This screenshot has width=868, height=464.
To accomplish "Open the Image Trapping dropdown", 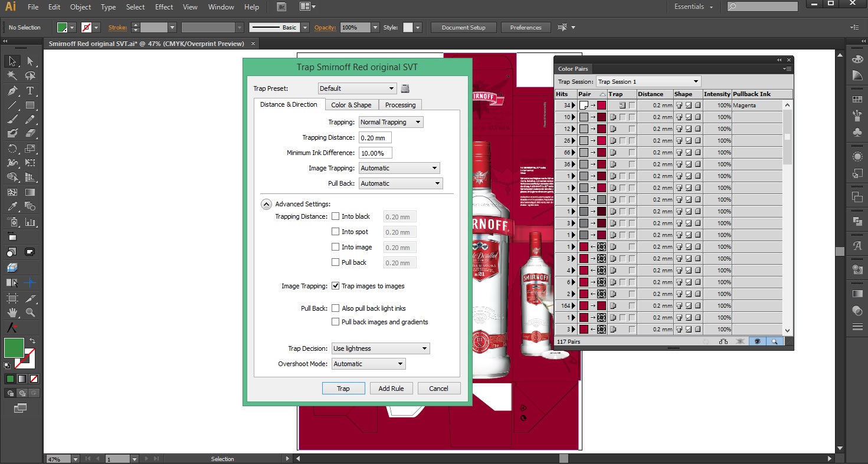I will [399, 168].
